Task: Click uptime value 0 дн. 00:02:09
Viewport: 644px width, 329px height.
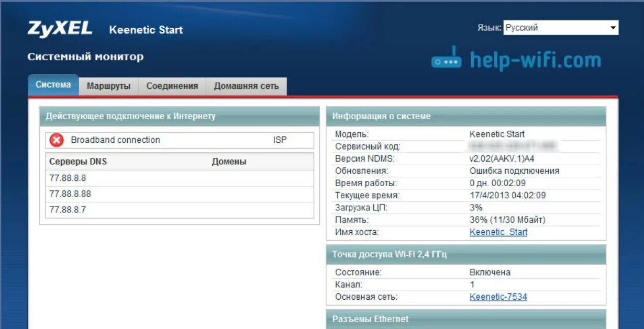Action: pos(497,183)
